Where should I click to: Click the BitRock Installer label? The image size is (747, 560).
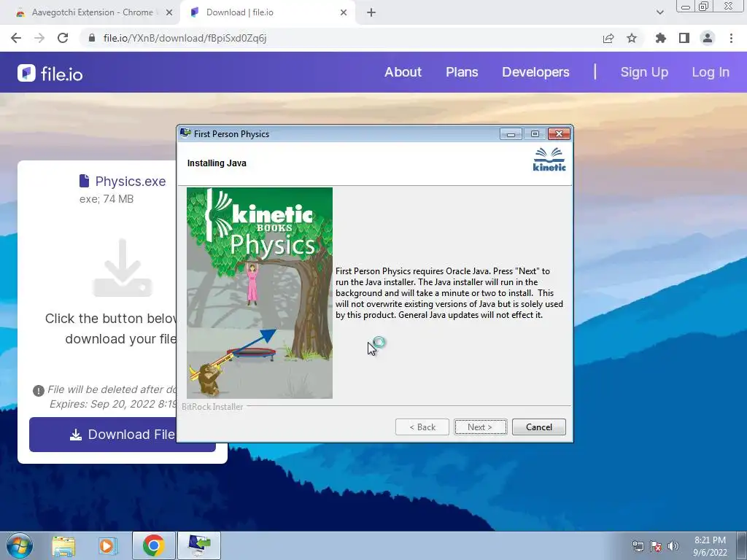coord(212,407)
